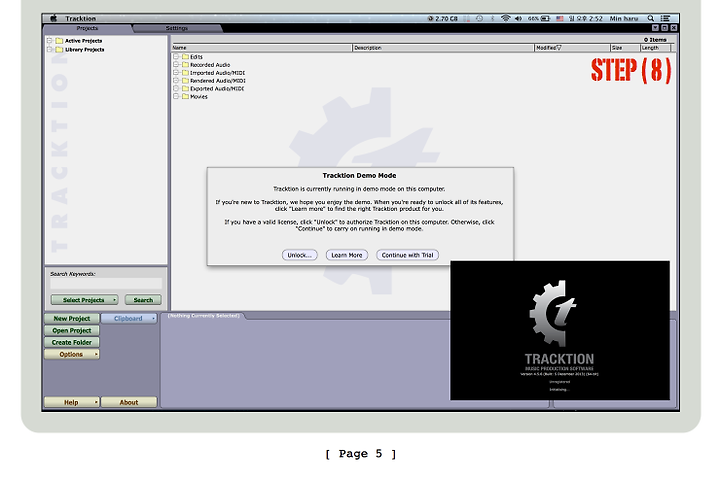Click the Create Folder button
The width and height of the screenshot is (720, 479).
pos(72,342)
